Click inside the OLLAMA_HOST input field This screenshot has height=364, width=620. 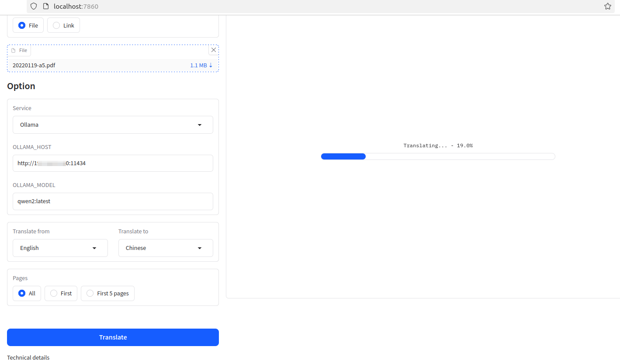[x=113, y=163]
